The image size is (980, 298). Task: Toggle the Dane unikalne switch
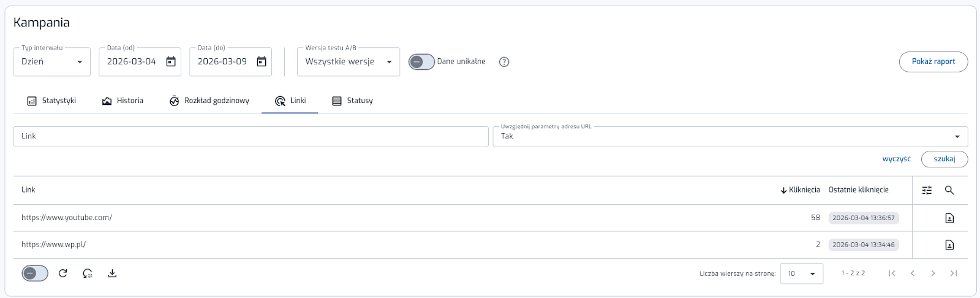coord(421,62)
